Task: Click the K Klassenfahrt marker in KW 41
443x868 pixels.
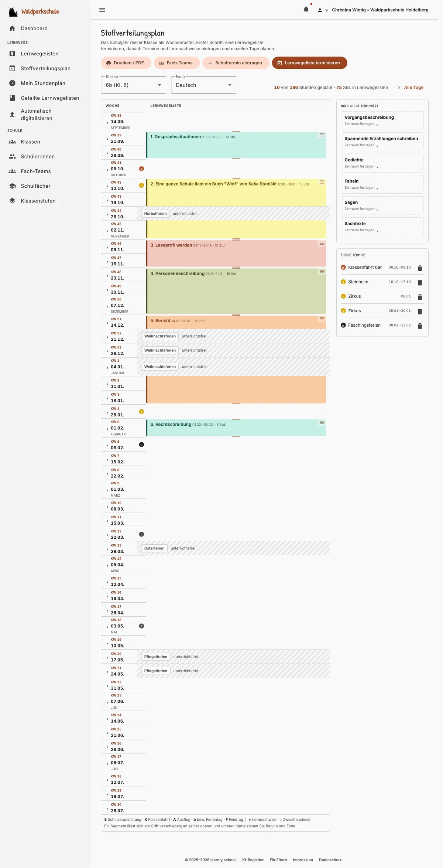Action: pos(141,169)
